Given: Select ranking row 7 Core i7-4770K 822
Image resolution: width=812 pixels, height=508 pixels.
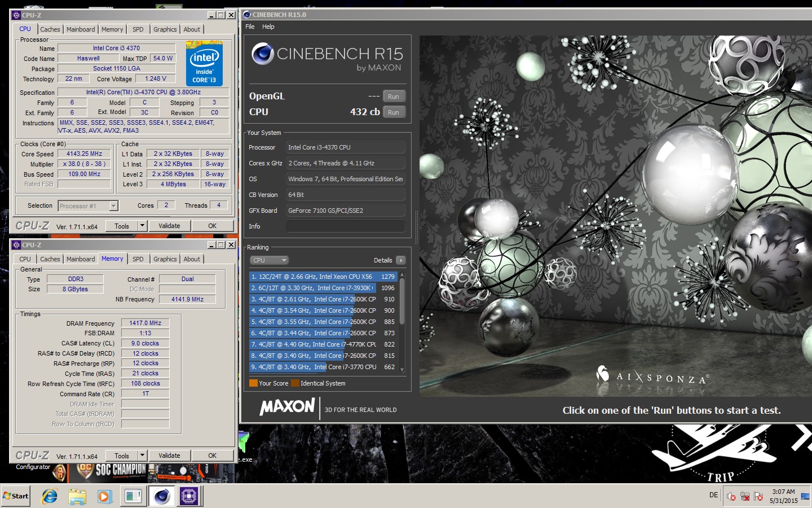Looking at the screenshot, I should point(324,344).
